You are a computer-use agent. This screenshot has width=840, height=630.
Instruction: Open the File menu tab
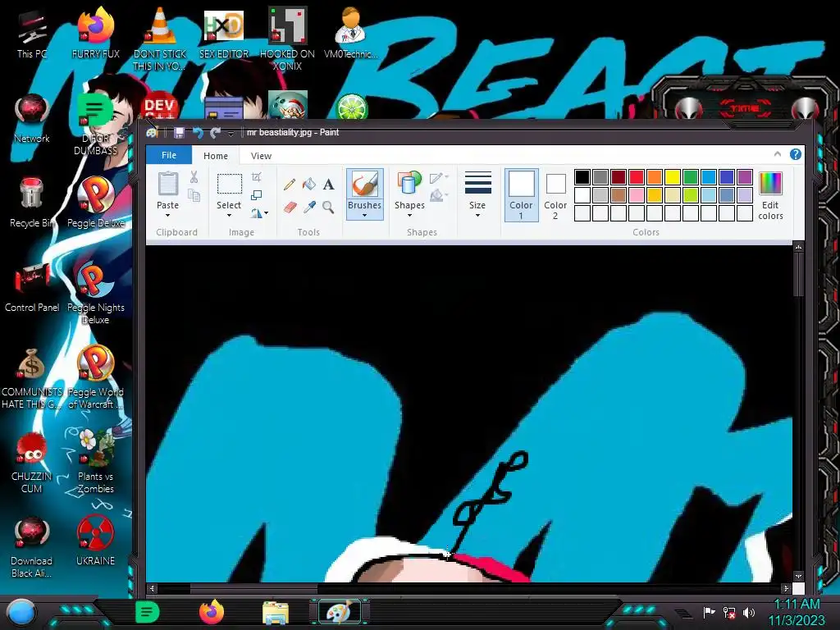click(x=169, y=155)
